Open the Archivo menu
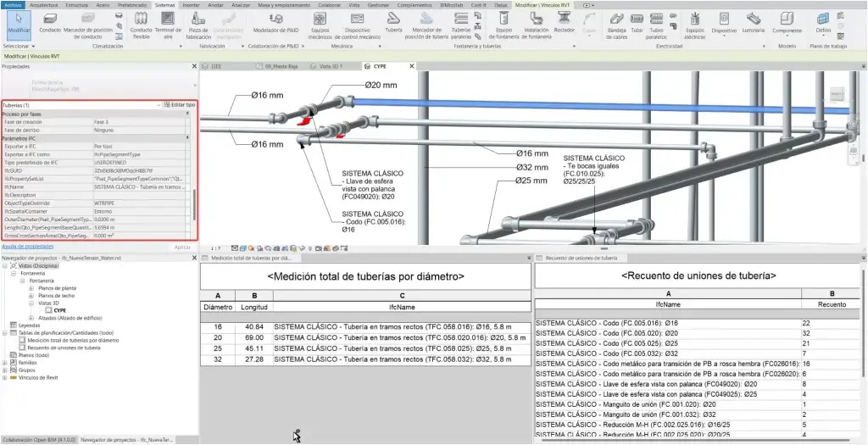 point(14,4)
